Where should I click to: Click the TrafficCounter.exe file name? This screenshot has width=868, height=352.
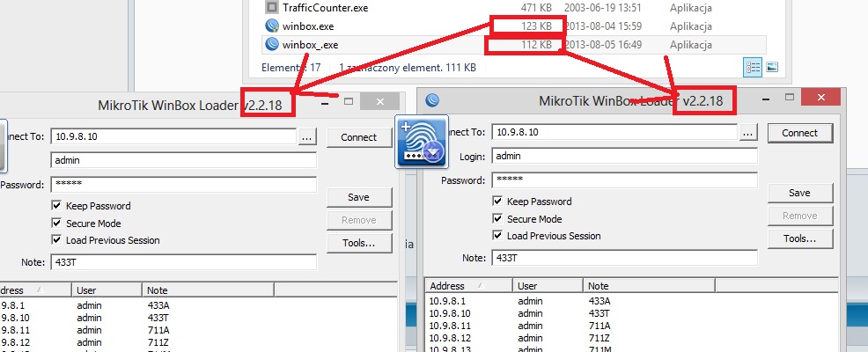(325, 8)
